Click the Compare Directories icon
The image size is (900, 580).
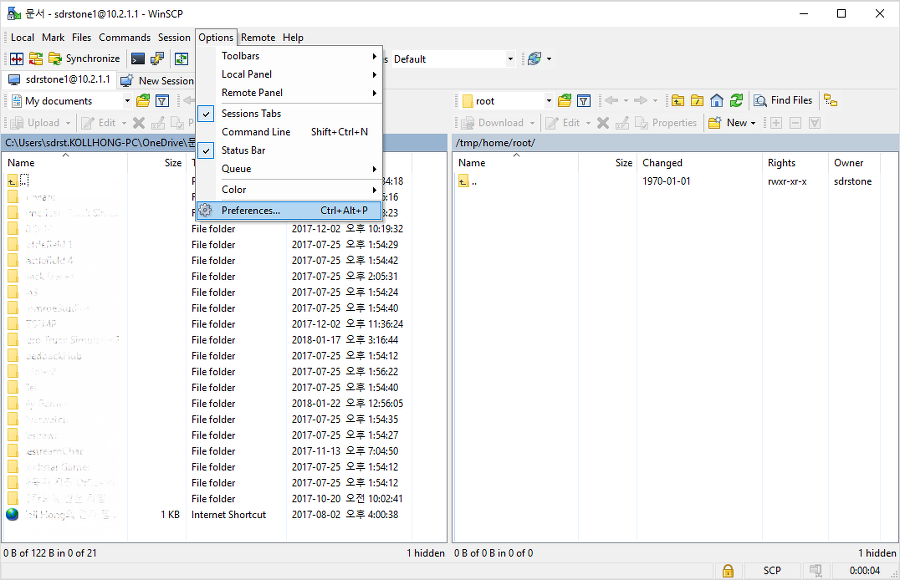point(17,59)
